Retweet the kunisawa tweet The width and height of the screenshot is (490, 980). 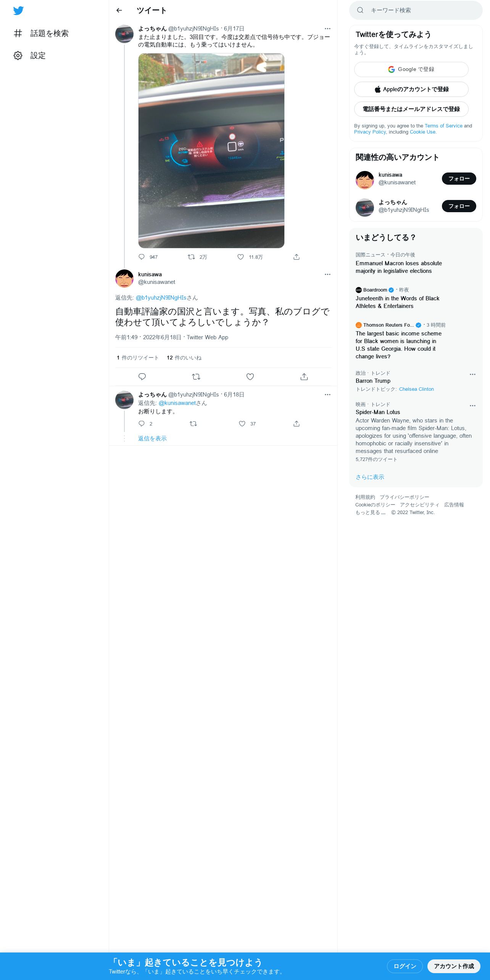[196, 377]
